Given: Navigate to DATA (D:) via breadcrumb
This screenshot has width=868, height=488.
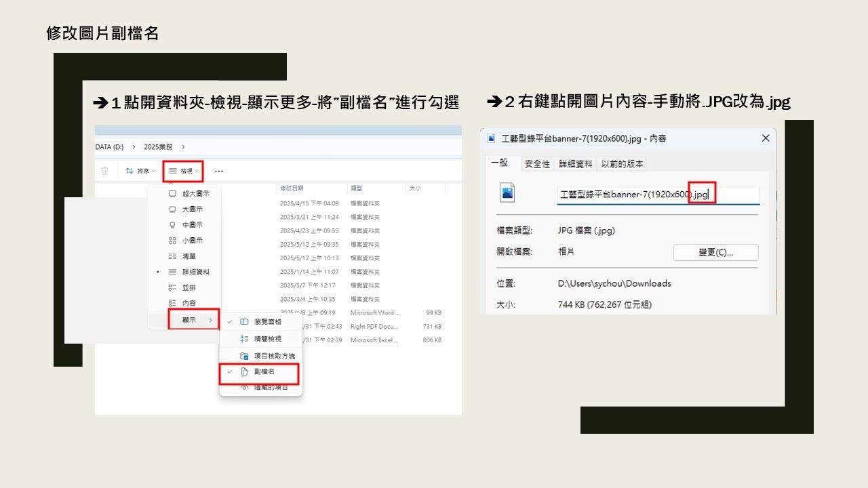Looking at the screenshot, I should point(111,146).
